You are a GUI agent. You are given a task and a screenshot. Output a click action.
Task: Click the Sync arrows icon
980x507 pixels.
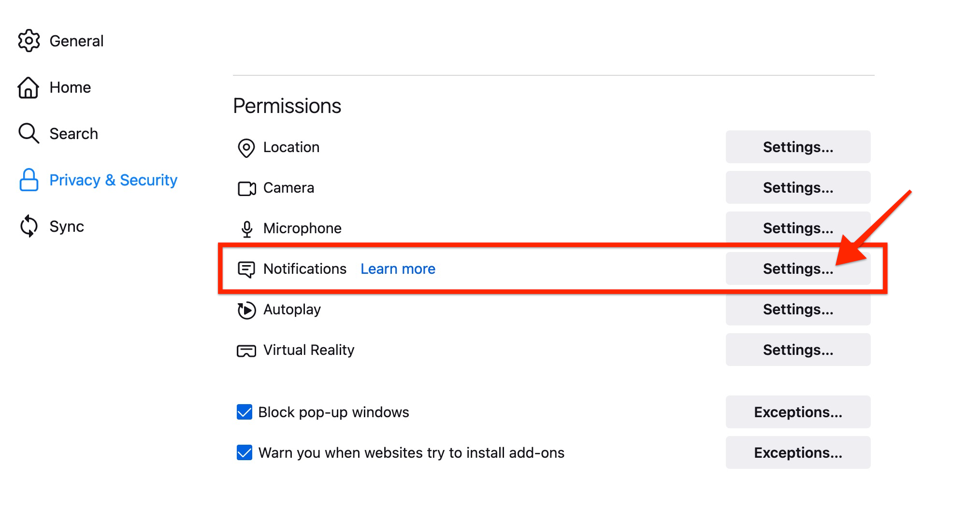coord(29,226)
